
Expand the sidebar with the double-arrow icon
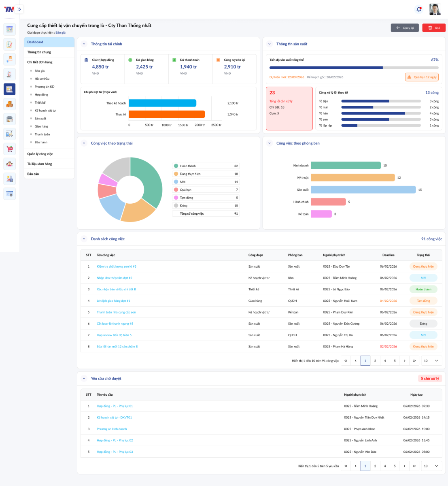coord(19,9)
